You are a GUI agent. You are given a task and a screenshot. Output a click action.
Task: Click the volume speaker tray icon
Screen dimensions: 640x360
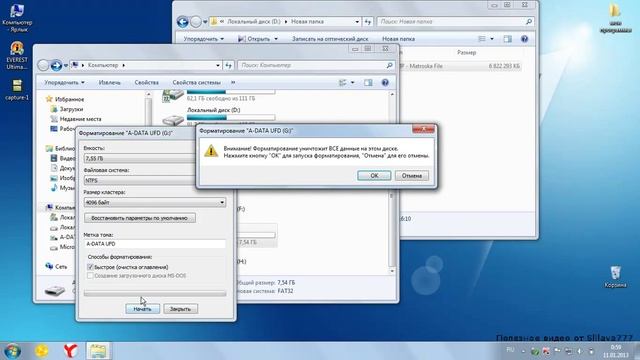tap(579, 351)
